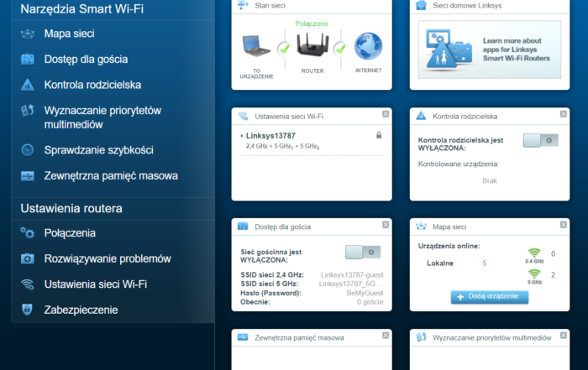Click the 5 GHz Wi-Fi signal icon
Screen dimensions: 588x370
pyautogui.click(x=534, y=274)
